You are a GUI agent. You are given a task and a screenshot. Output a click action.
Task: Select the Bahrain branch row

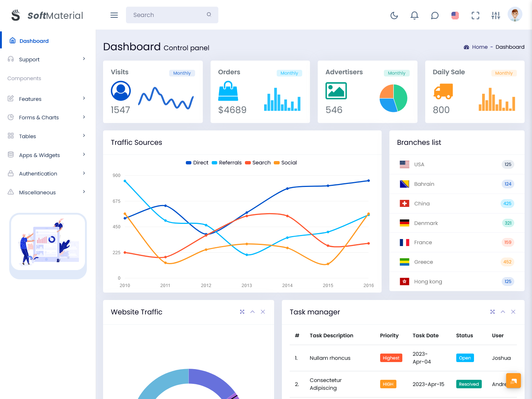click(457, 184)
